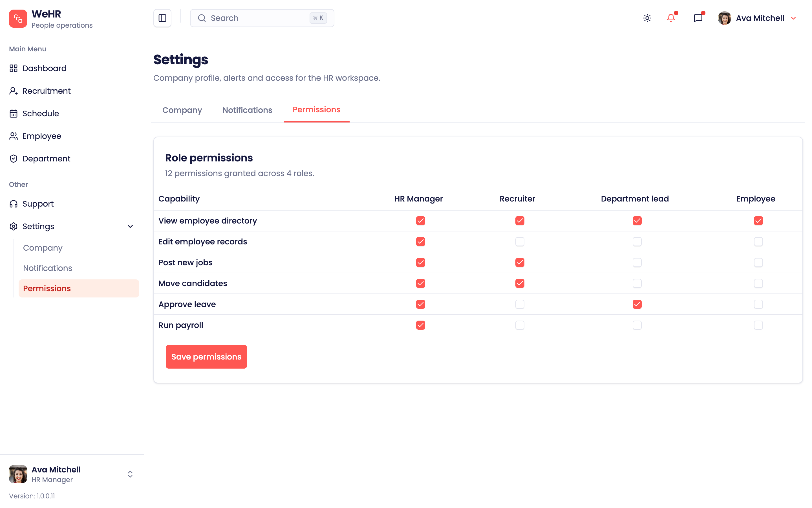Viewport: 812px width, 508px height.
Task: Collapse the Settings sidebar chevron
Action: tap(130, 226)
